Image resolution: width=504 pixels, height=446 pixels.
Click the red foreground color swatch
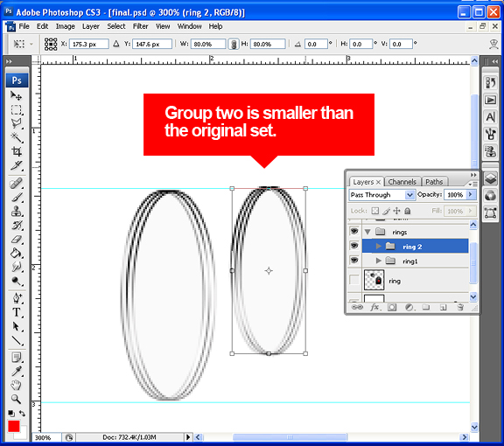click(x=14, y=427)
